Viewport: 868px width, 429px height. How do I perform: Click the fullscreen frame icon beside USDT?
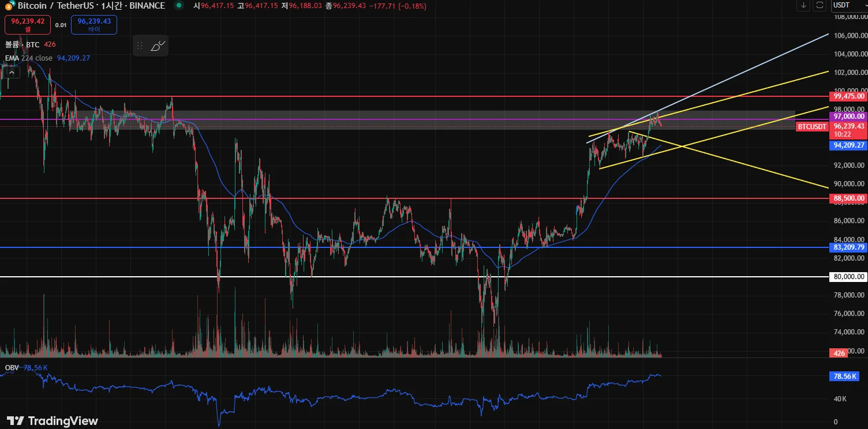click(820, 5)
